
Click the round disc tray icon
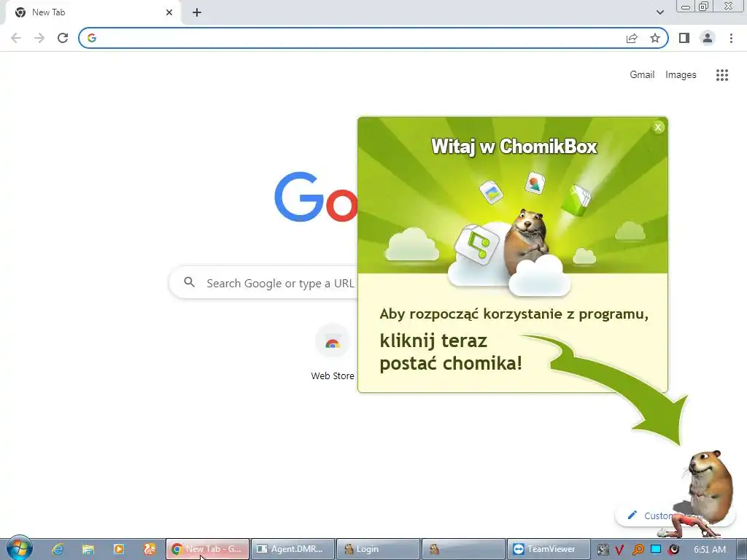point(673,550)
